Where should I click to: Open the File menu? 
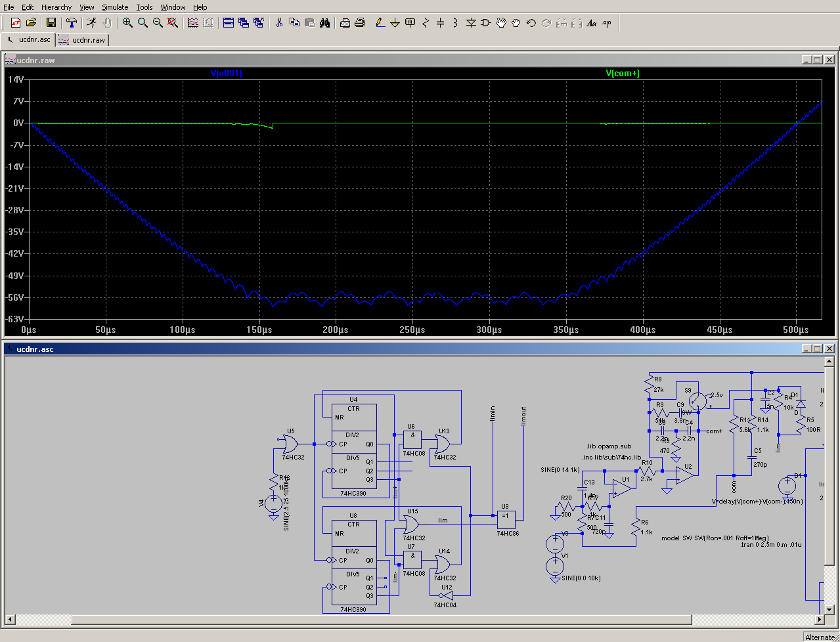9,7
